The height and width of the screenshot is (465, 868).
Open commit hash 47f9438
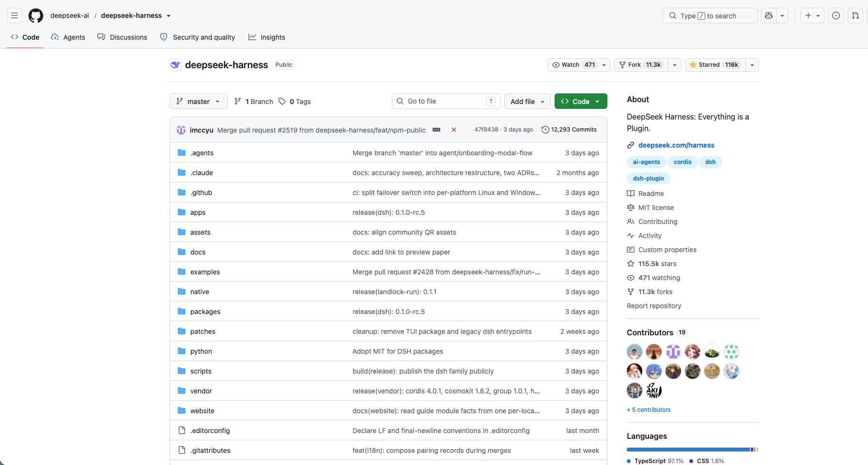point(486,130)
